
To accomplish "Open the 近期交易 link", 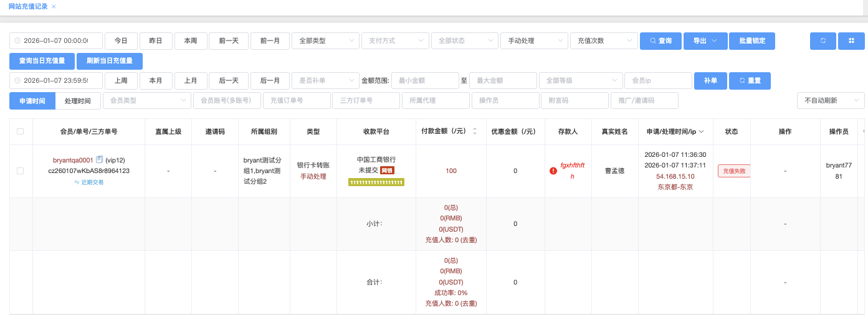I will 89,182.
